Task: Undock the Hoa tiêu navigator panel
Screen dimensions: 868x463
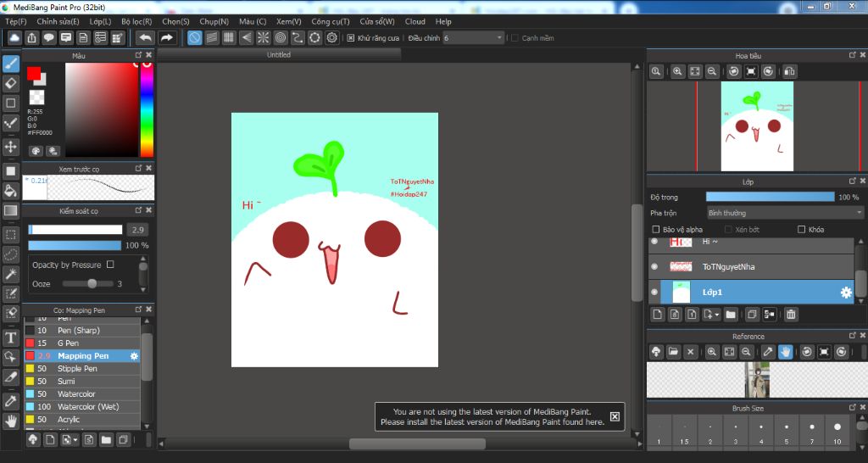Action: [853, 55]
